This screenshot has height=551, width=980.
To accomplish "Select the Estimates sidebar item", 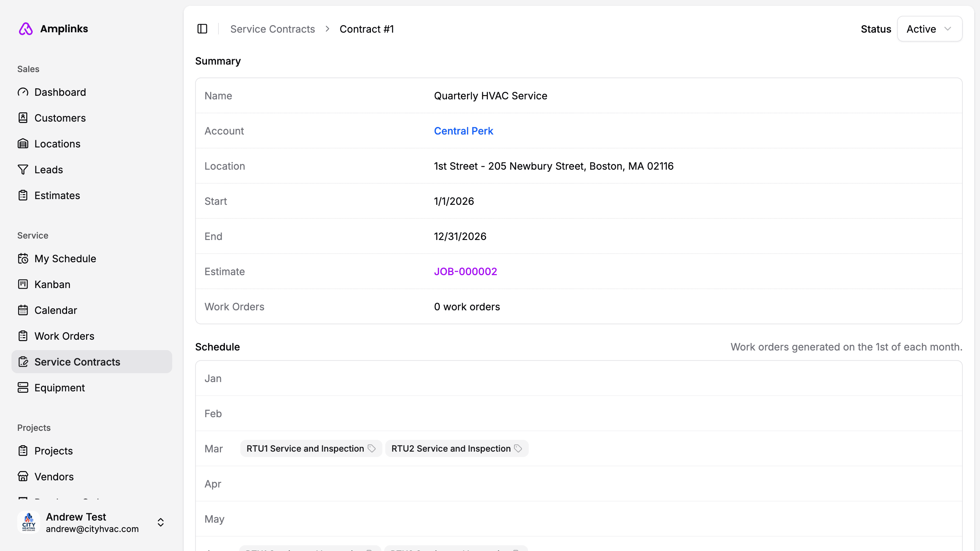I will [x=57, y=196].
